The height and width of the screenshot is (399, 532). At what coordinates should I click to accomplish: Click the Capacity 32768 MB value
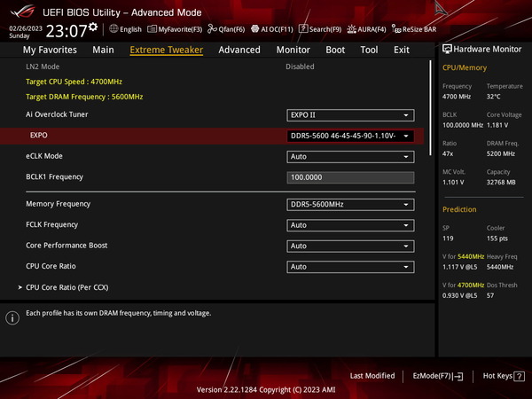(x=501, y=182)
